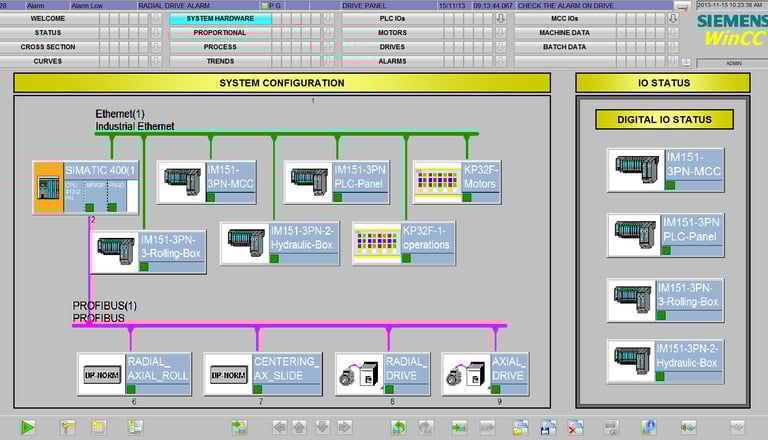The height and width of the screenshot is (440, 768).
Task: Expand the arrow next to STATUS
Action: pyautogui.click(x=156, y=33)
